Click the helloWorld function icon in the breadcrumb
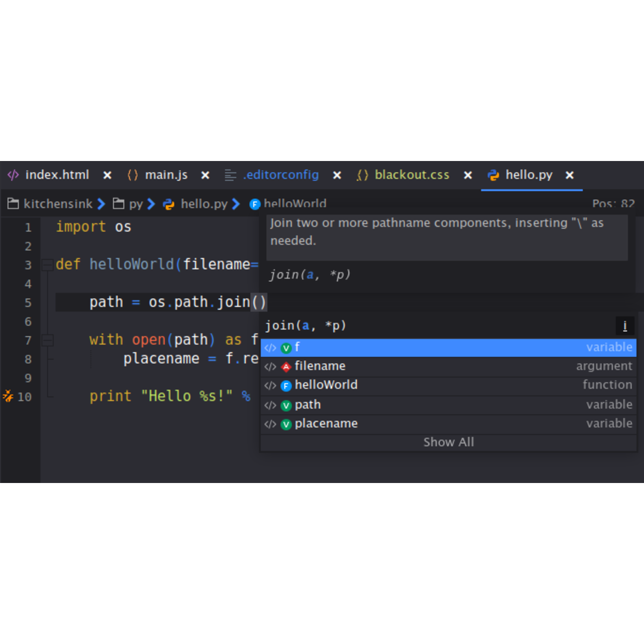Screen dimensions: 644x644 click(x=255, y=204)
